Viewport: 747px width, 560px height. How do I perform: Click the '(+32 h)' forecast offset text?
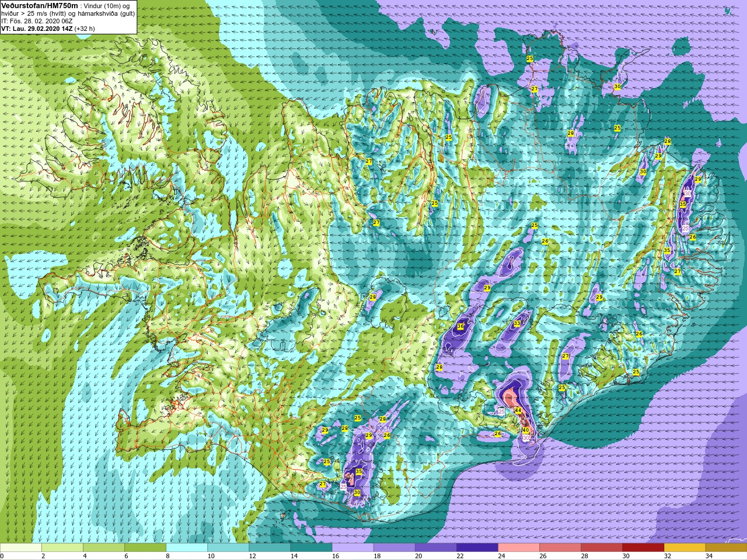pyautogui.click(x=85, y=29)
